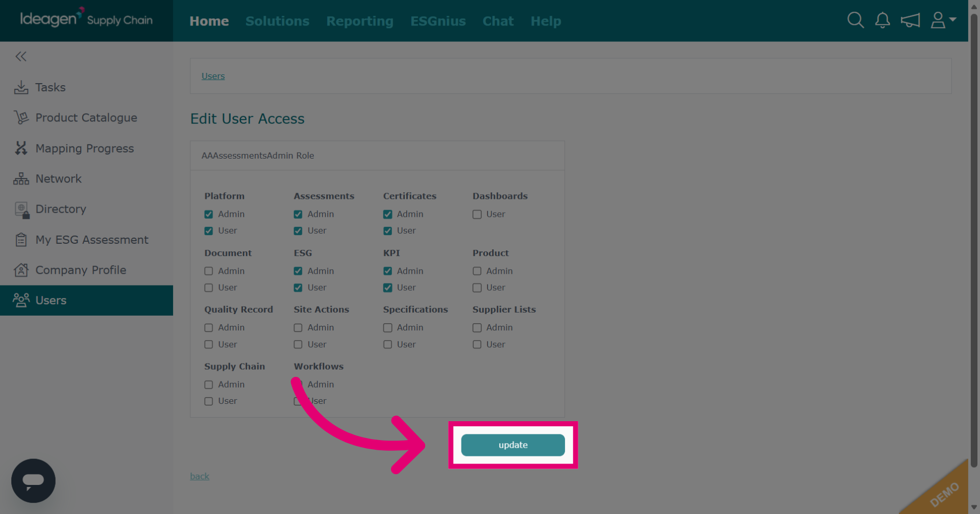Open notifications bell icon
The height and width of the screenshot is (514, 980).
pyautogui.click(x=883, y=20)
